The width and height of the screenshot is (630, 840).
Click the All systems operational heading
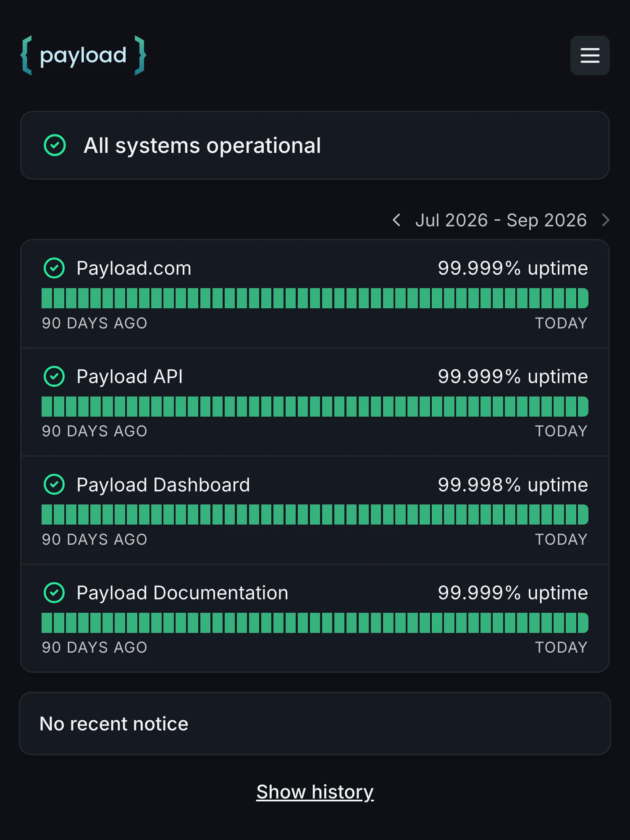(202, 146)
